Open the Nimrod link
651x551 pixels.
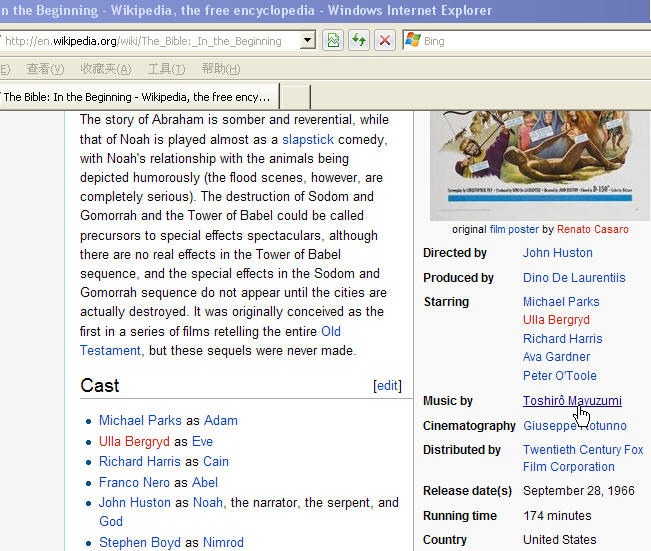tap(223, 543)
